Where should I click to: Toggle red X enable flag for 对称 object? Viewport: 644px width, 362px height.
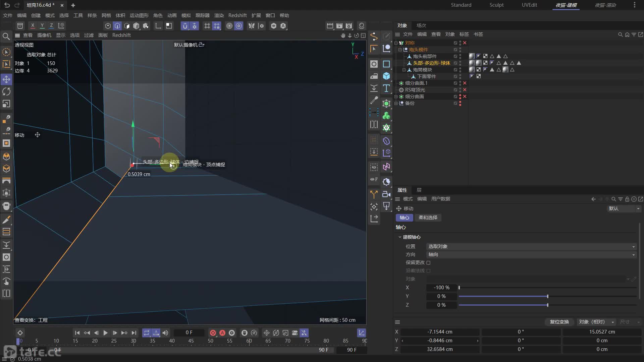click(465, 43)
